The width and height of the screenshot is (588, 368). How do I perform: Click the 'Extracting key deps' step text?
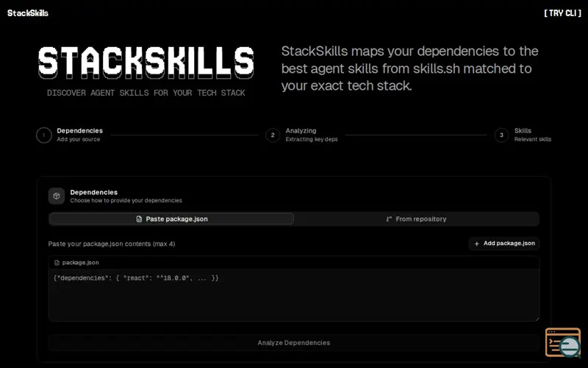click(x=312, y=139)
